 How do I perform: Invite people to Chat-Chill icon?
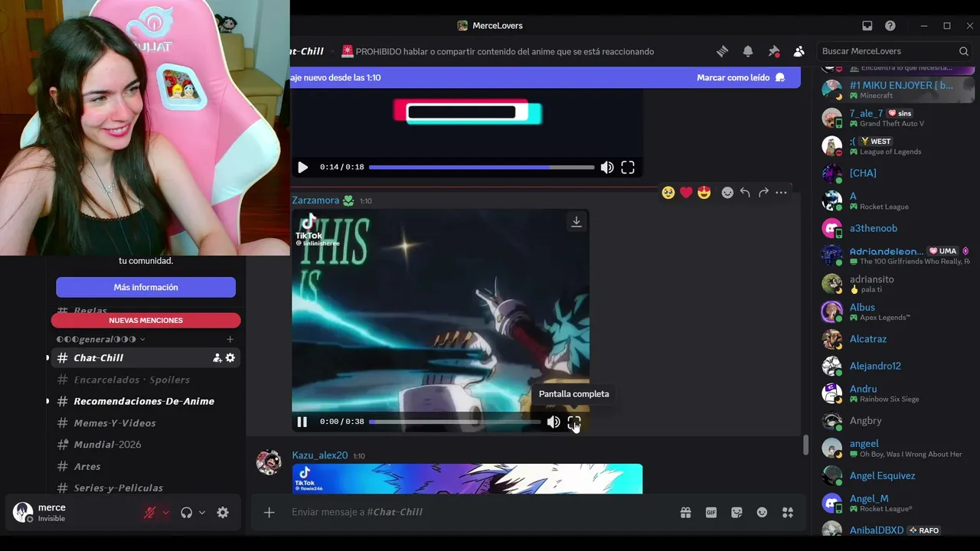point(217,357)
